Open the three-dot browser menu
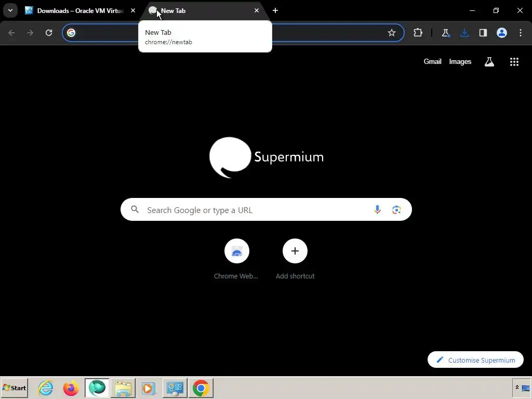The height and width of the screenshot is (399, 532). 521,33
